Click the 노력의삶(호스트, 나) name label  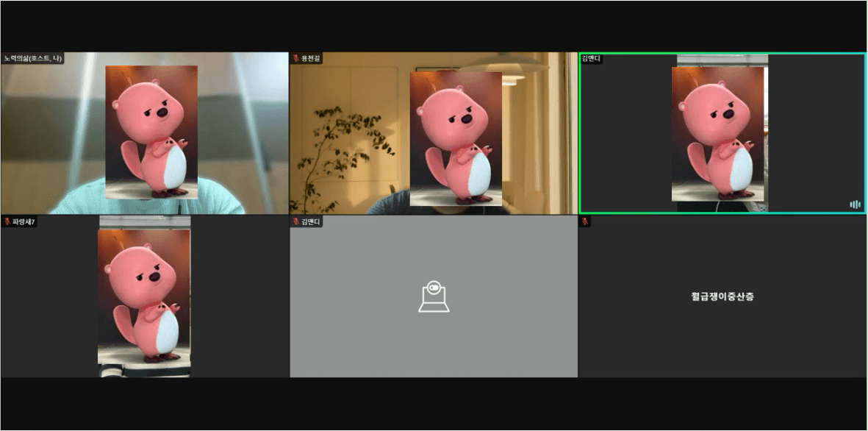click(x=32, y=58)
